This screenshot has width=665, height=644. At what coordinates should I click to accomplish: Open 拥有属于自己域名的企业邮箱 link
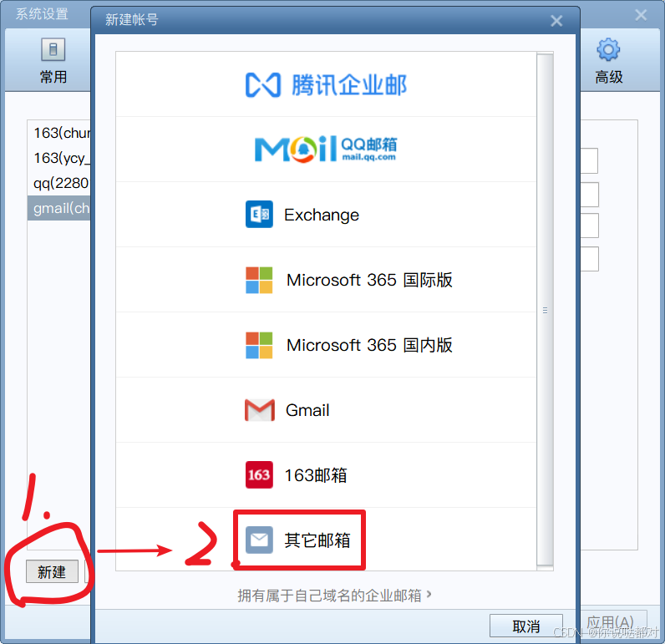click(329, 596)
